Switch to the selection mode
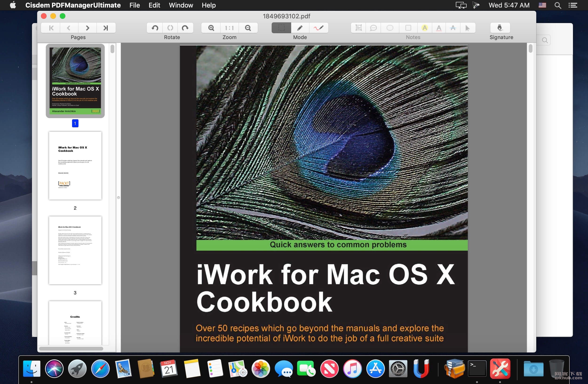The image size is (588, 384). [x=281, y=28]
